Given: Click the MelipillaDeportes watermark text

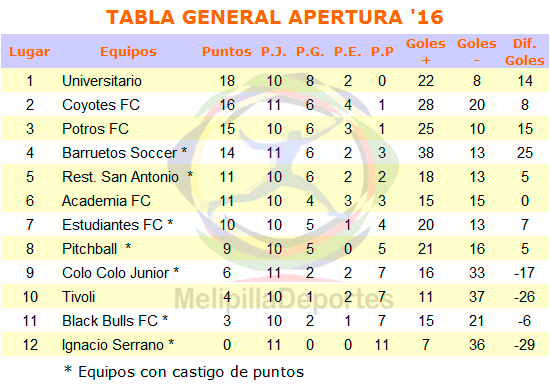Looking at the screenshot, I should tap(284, 299).
